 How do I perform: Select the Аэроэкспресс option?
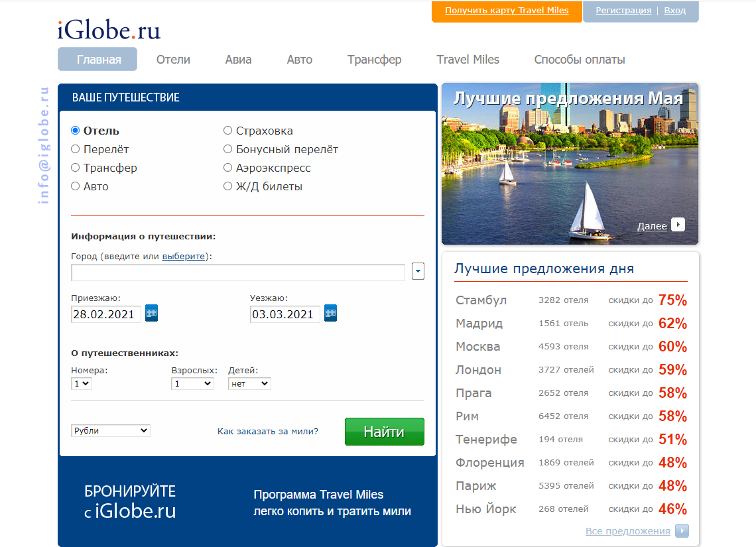pyautogui.click(x=227, y=167)
